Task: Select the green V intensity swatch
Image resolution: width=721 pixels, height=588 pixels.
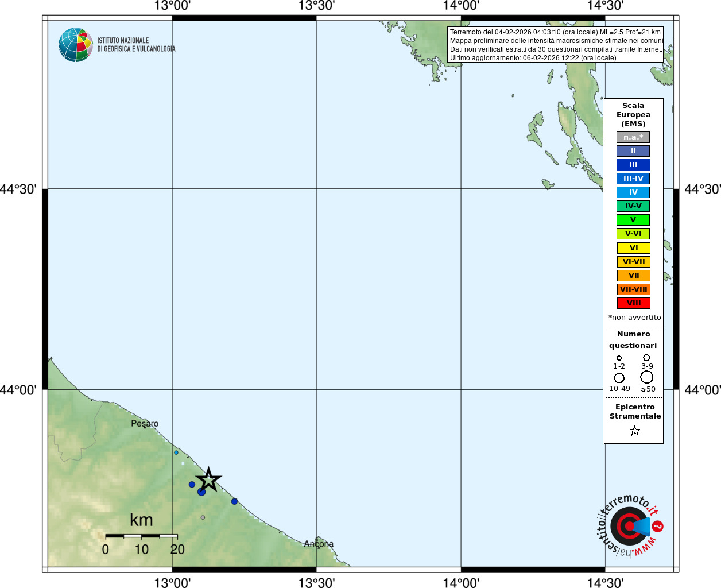Action: (x=633, y=220)
